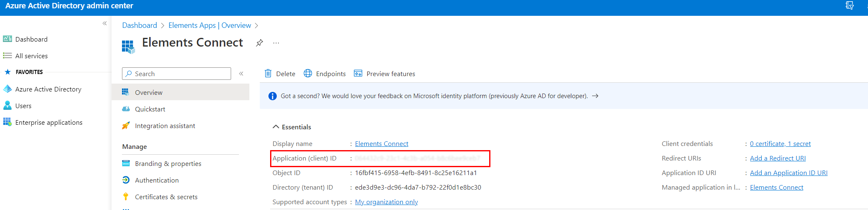Click the Delete trash icon
This screenshot has height=210, width=868.
(268, 74)
